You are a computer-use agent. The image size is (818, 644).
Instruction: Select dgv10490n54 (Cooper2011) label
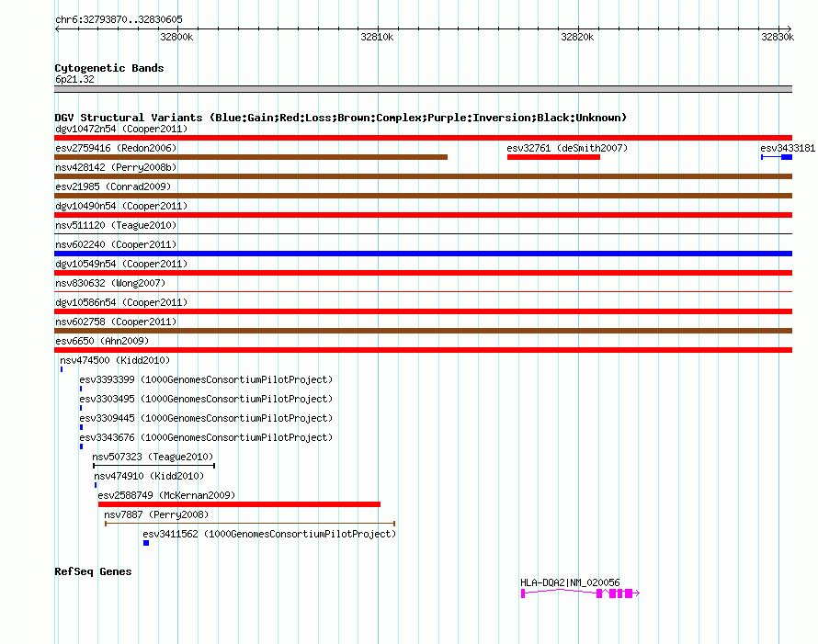(121, 206)
